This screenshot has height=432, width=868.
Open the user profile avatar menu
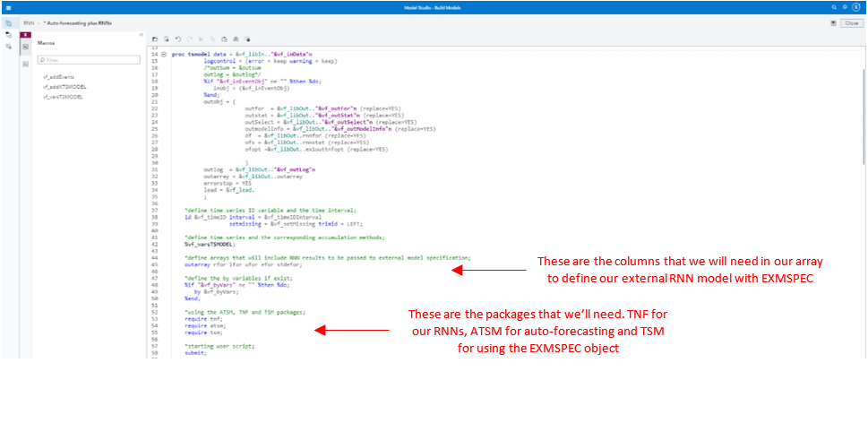(855, 7)
